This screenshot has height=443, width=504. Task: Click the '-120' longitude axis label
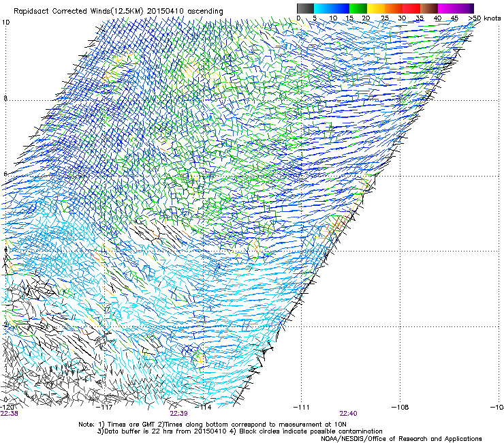click(x=7, y=407)
